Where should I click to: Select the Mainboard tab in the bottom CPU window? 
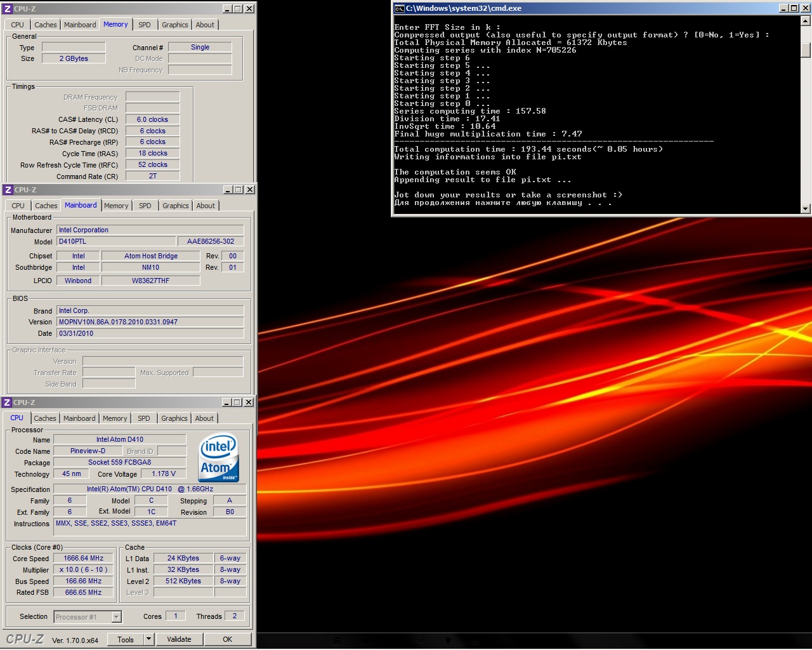79,418
